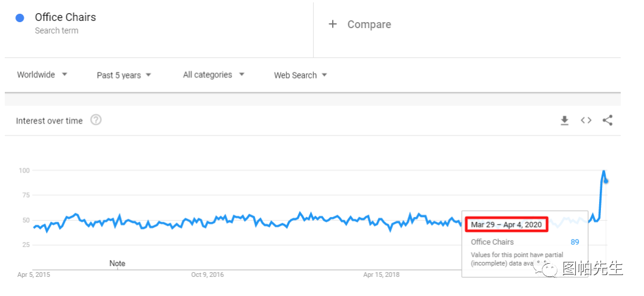The height and width of the screenshot is (296, 644).
Task: Open the embed code icon
Action: coord(586,121)
